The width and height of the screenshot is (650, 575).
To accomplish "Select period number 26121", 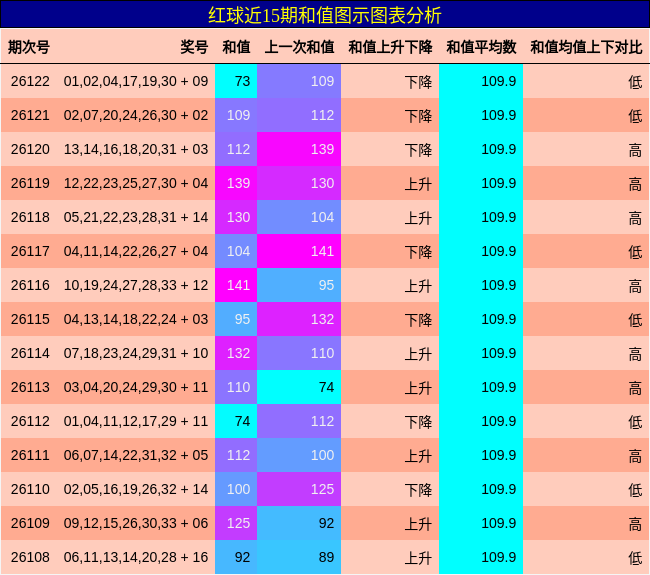I will (x=30, y=115).
